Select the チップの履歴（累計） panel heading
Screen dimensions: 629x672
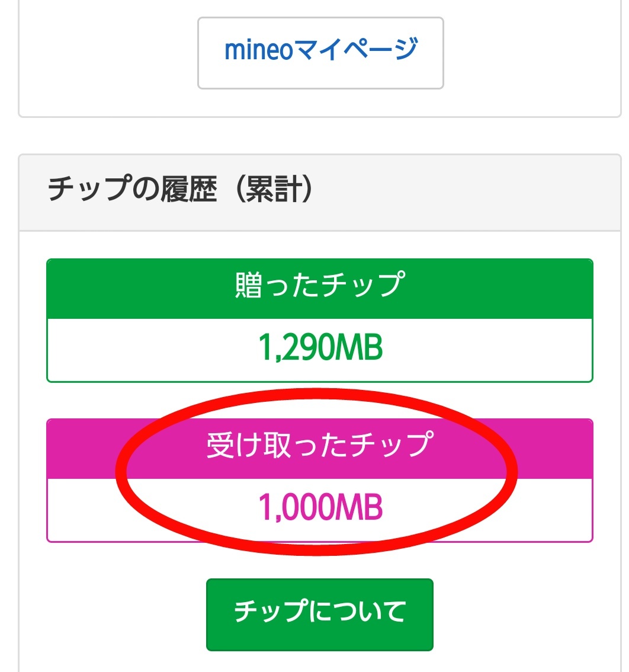[x=179, y=191]
